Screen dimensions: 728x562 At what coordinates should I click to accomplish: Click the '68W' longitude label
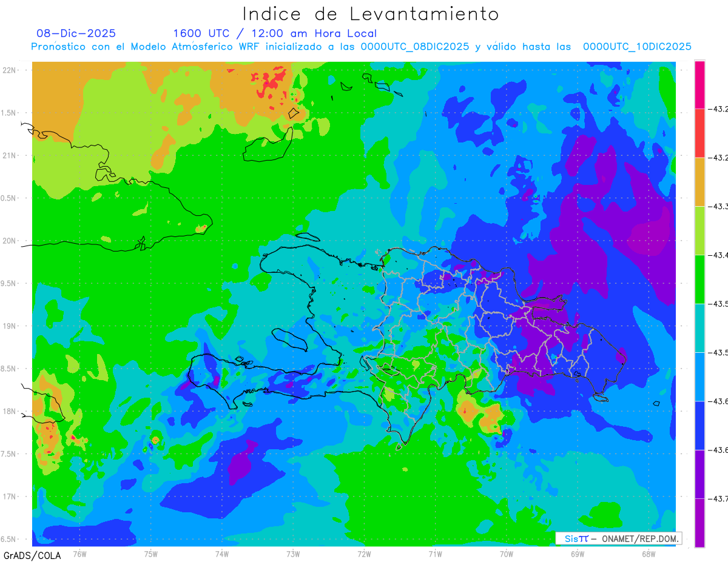(x=649, y=554)
